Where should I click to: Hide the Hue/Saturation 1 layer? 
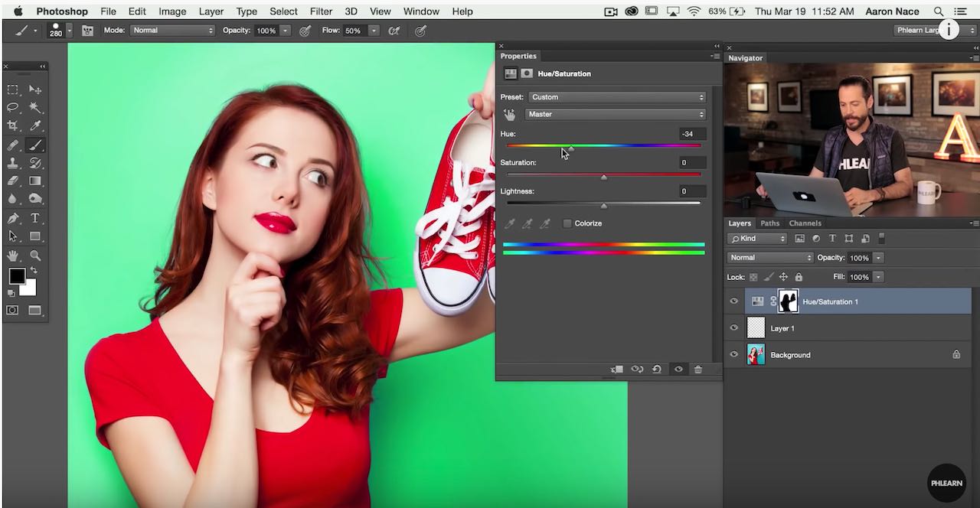point(733,301)
